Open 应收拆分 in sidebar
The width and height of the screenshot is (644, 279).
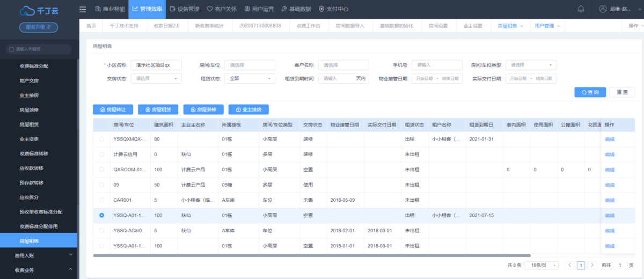29,197
